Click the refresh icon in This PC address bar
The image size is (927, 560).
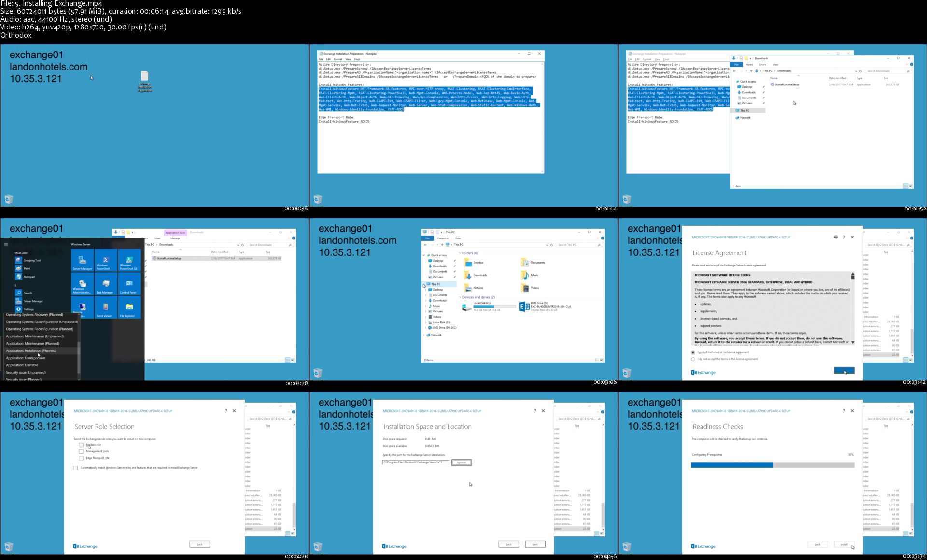552,245
